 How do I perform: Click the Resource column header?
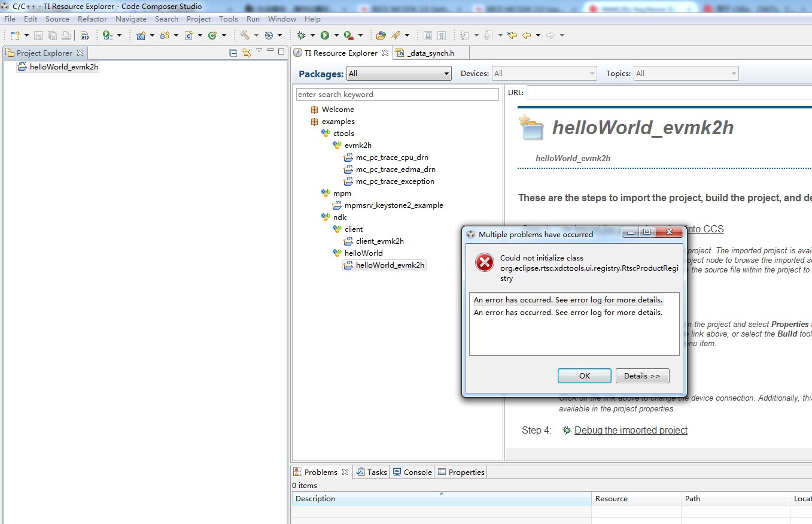pyautogui.click(x=636, y=498)
